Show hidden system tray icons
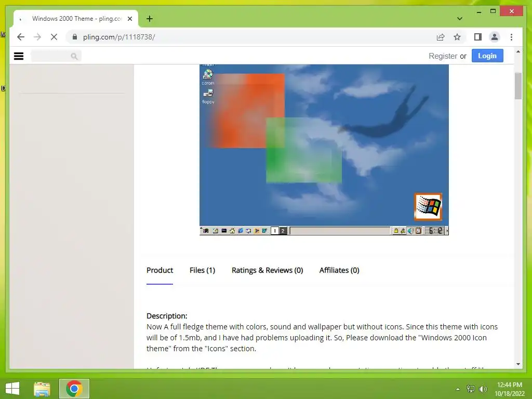 coord(458,389)
